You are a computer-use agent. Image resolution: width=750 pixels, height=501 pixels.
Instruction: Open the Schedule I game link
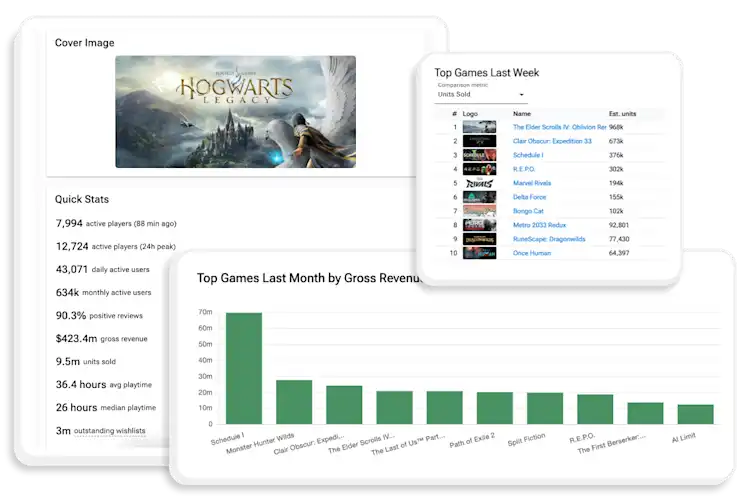pos(528,155)
